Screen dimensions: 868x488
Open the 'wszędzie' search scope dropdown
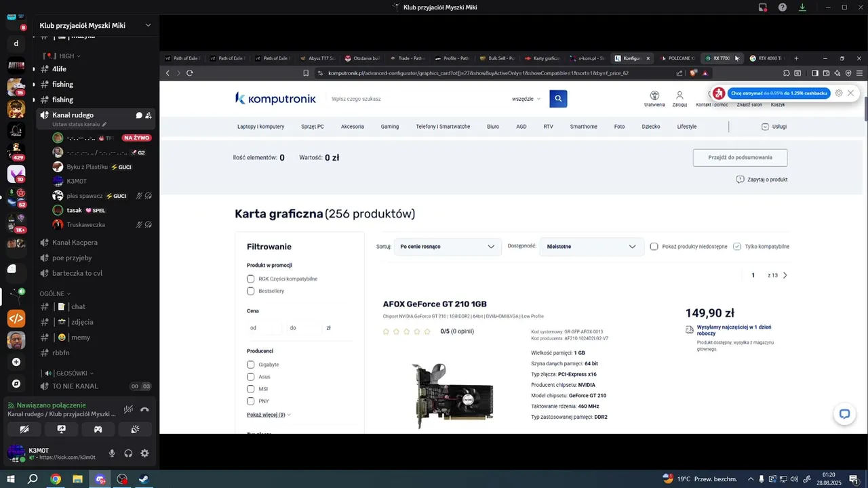(527, 99)
